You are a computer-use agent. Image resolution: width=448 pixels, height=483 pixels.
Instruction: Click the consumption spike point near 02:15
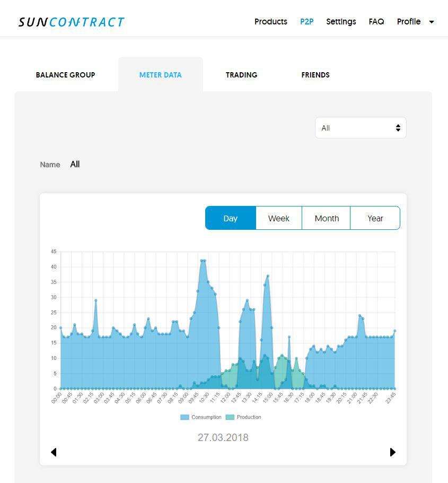pyautogui.click(x=95, y=300)
